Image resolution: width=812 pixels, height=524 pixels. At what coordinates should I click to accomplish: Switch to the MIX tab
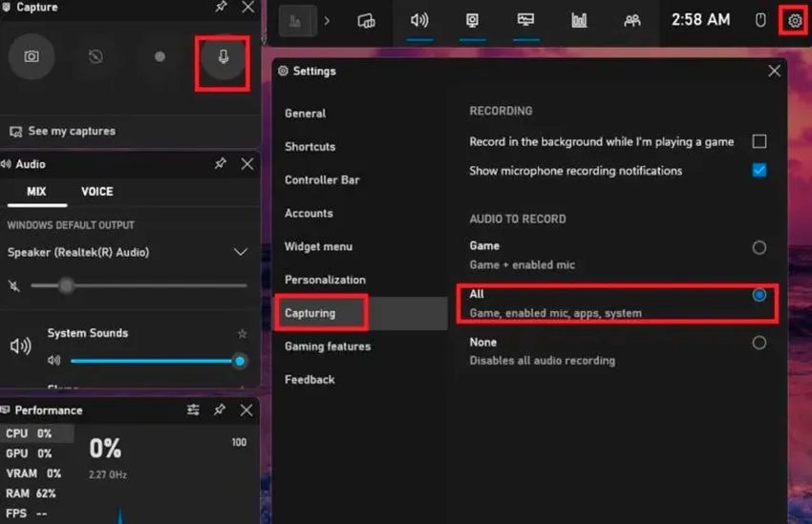click(36, 192)
